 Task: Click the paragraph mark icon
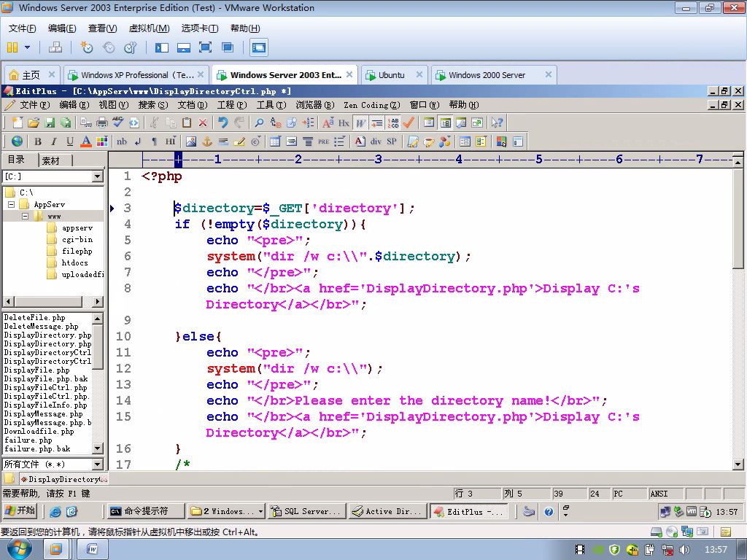[x=154, y=141]
